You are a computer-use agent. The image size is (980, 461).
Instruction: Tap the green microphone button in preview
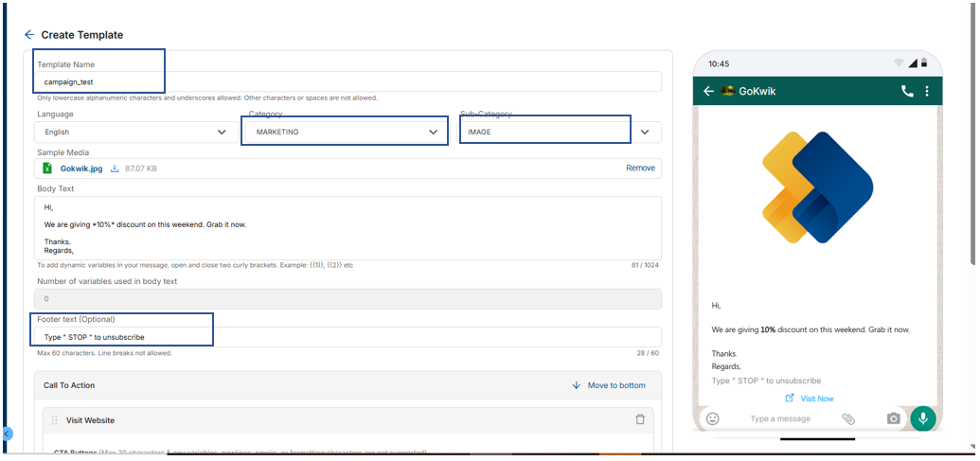[x=923, y=418]
